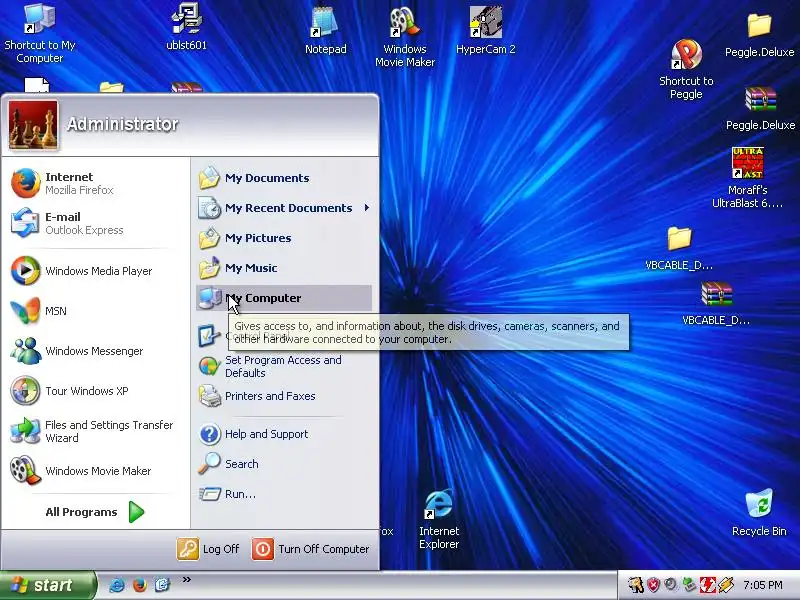
Task: Click the Safely Remove Hardware tray icon
Action: (x=690, y=585)
